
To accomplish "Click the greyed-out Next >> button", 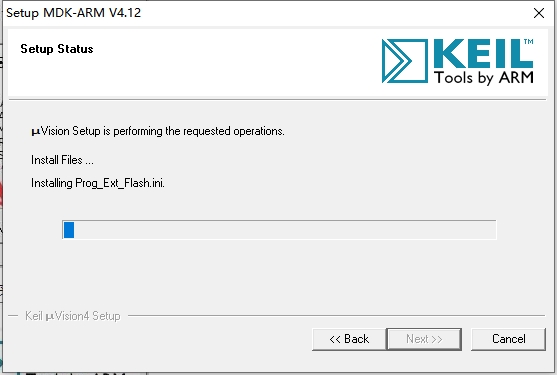I will [424, 339].
